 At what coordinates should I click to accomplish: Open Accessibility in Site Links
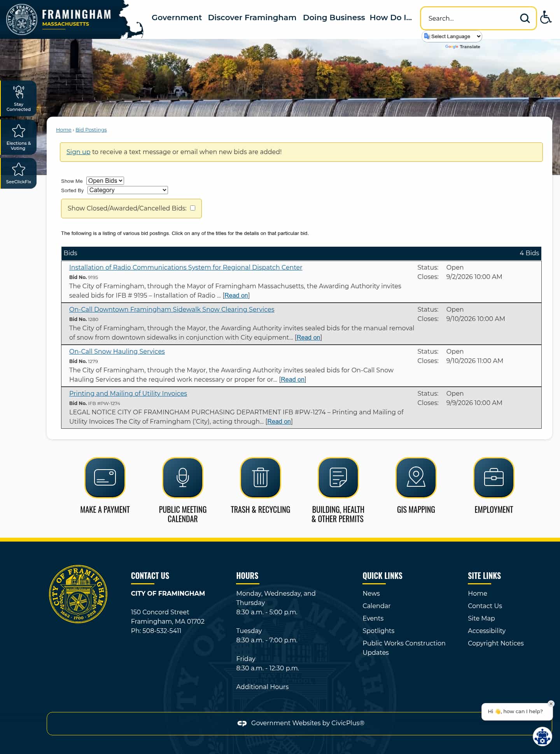[486, 631]
